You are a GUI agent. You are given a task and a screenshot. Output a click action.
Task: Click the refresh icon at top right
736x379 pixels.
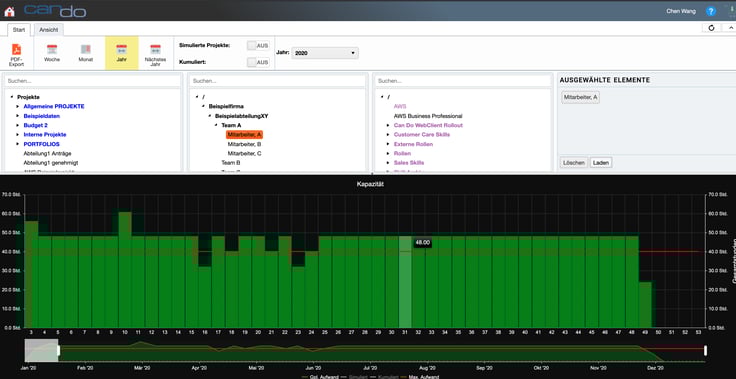point(711,28)
